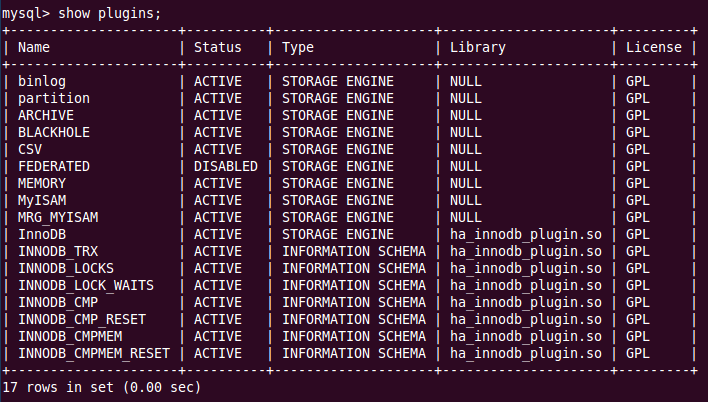Click the 'partition' plugin name
The height and width of the screenshot is (402, 708).
(54, 98)
